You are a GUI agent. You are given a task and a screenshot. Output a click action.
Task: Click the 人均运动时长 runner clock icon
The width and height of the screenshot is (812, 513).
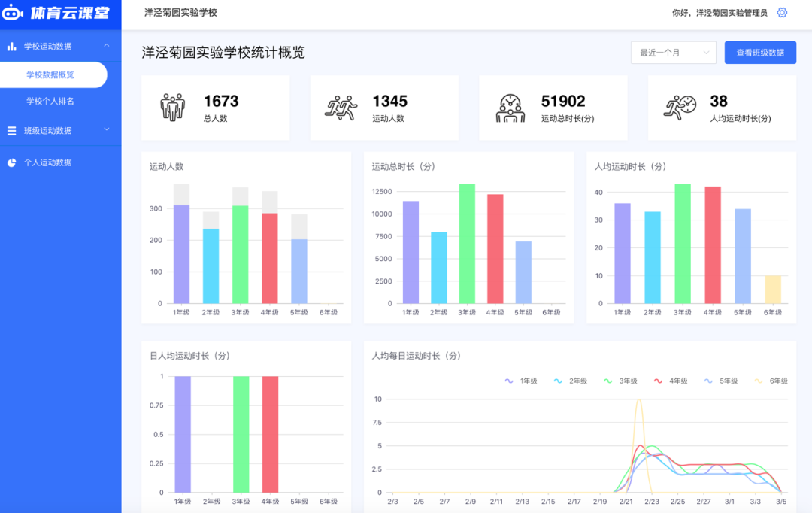point(680,108)
